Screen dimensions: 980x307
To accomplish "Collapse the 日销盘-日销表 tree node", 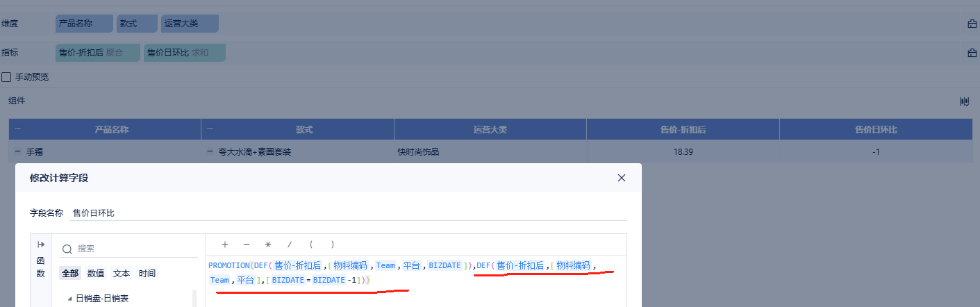I will pyautogui.click(x=69, y=299).
